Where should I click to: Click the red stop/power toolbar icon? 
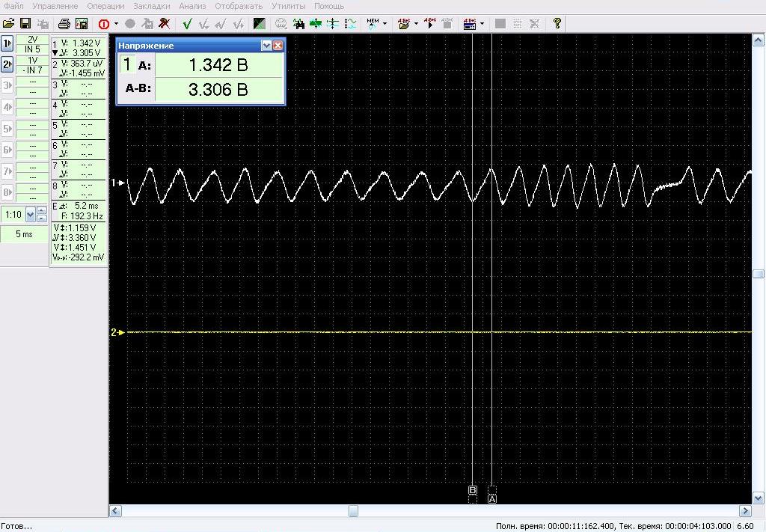tap(103, 23)
